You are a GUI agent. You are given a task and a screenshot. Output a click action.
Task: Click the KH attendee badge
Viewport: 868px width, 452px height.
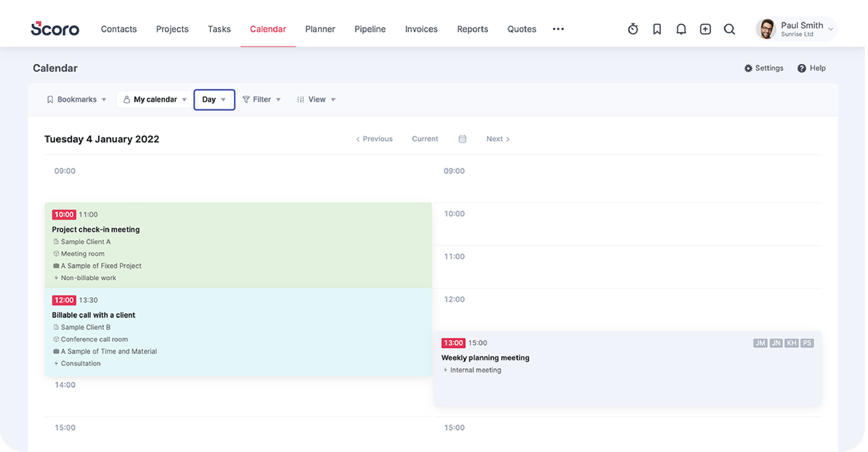792,343
